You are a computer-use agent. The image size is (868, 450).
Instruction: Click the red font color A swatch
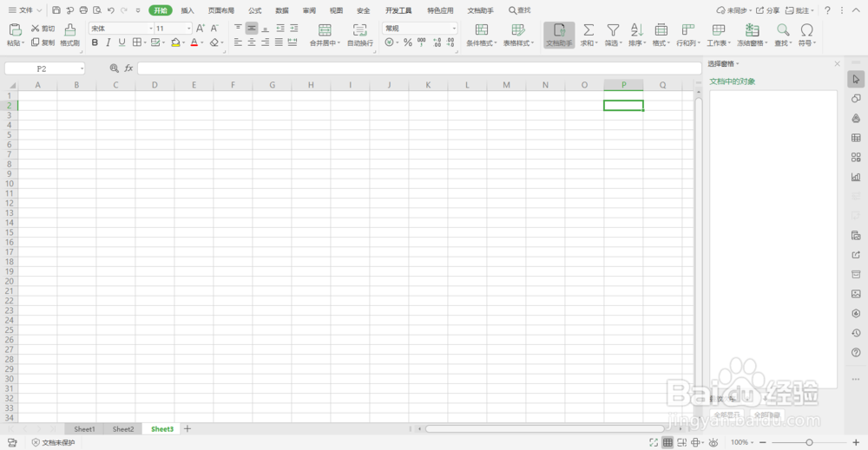194,42
